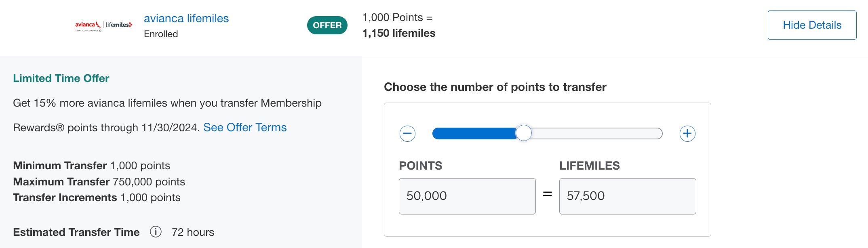This screenshot has height=248, width=868.
Task: Click the Enrolled status label
Action: coord(161,34)
